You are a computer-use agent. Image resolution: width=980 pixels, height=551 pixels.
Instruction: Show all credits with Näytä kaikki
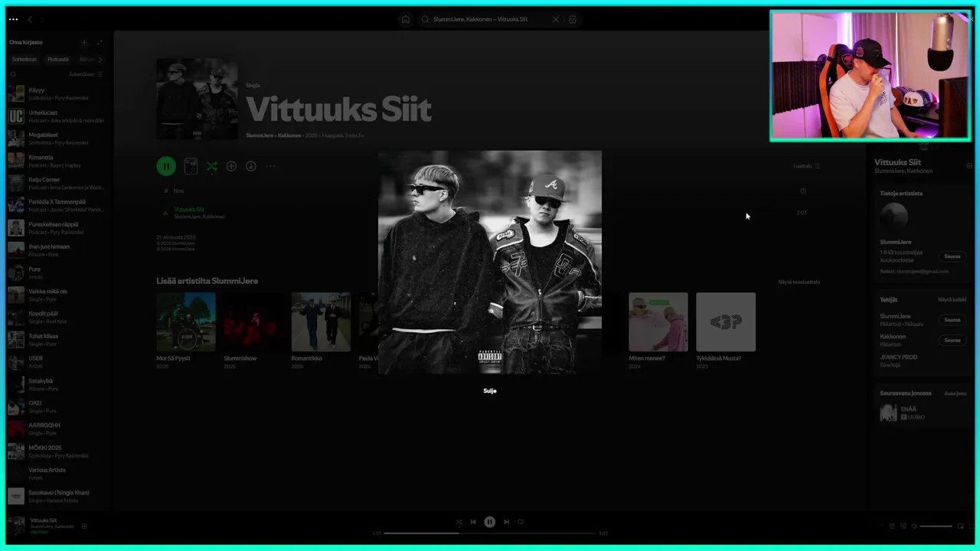[952, 299]
